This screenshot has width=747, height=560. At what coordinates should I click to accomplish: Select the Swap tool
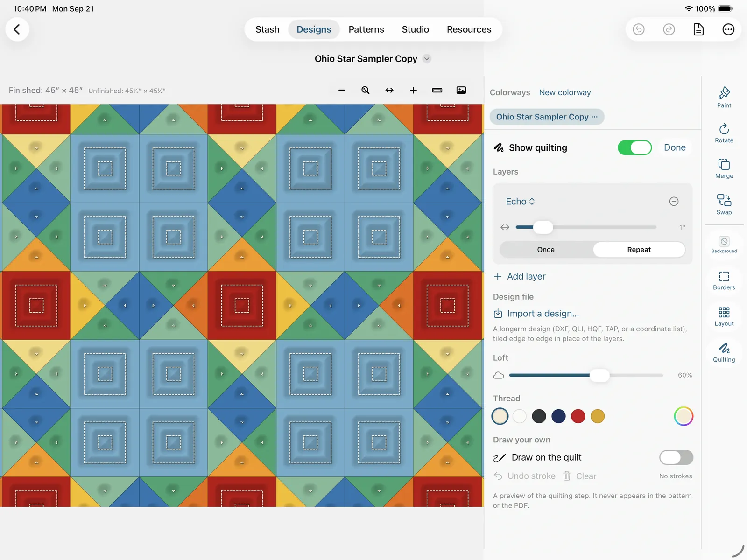(724, 204)
